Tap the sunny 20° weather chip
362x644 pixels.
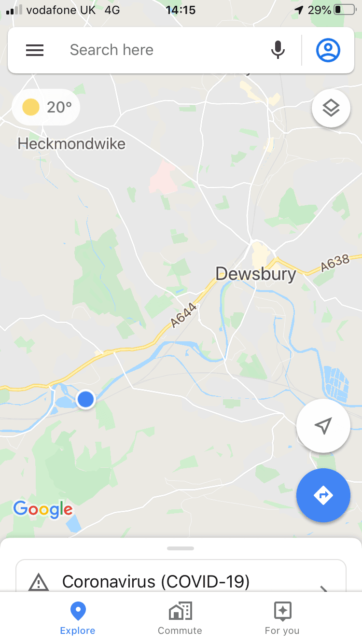46,107
